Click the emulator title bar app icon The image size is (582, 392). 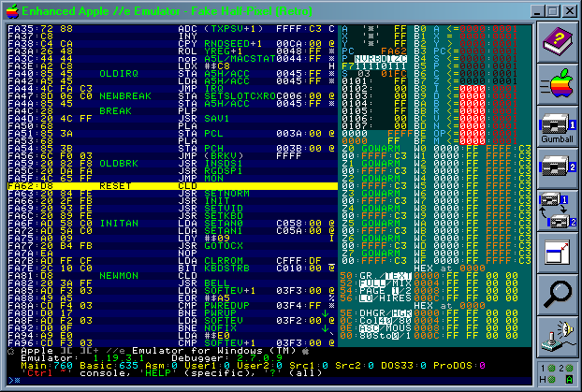pyautogui.click(x=11, y=10)
